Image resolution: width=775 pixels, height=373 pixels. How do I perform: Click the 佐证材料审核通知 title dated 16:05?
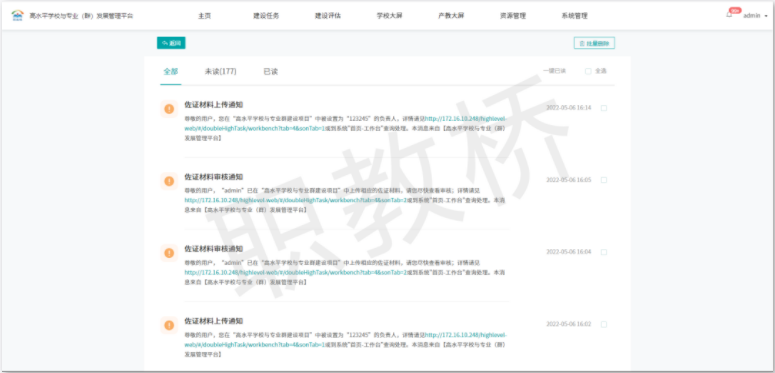(x=214, y=177)
